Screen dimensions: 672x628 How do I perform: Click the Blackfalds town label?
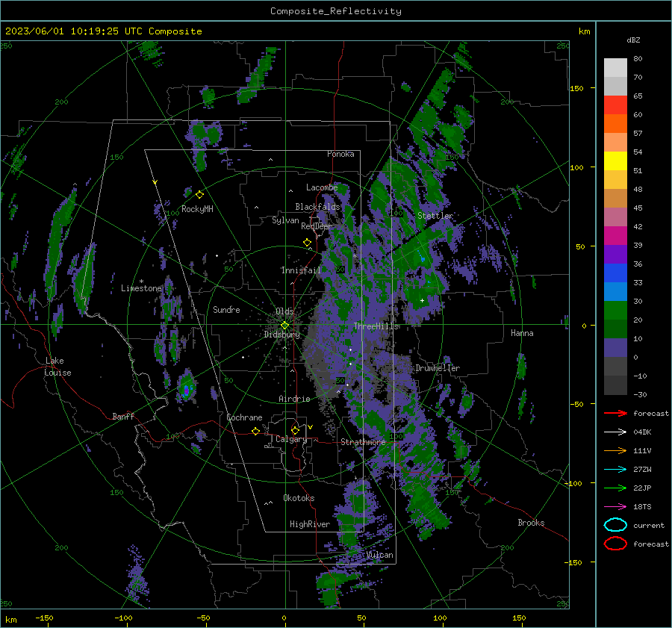coord(317,207)
